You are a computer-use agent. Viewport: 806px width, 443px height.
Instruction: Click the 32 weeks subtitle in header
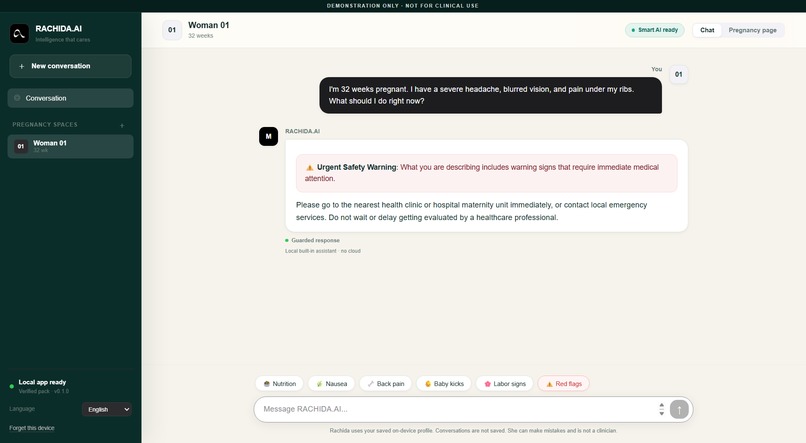[x=200, y=36]
